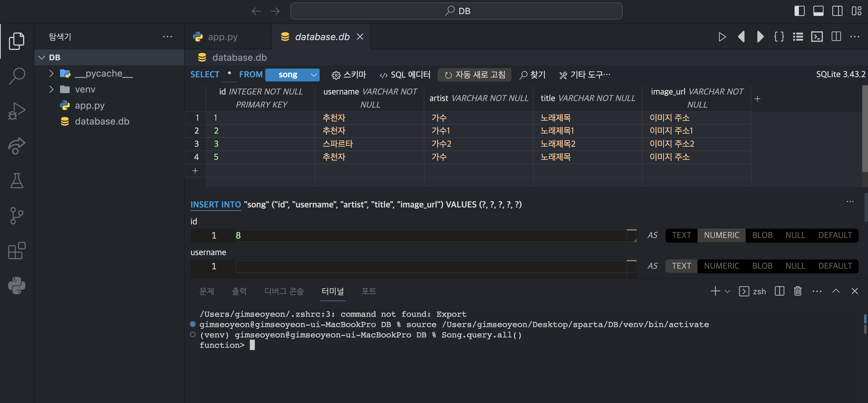Create a new terminal with plus
This screenshot has width=868, height=403.
tap(715, 291)
